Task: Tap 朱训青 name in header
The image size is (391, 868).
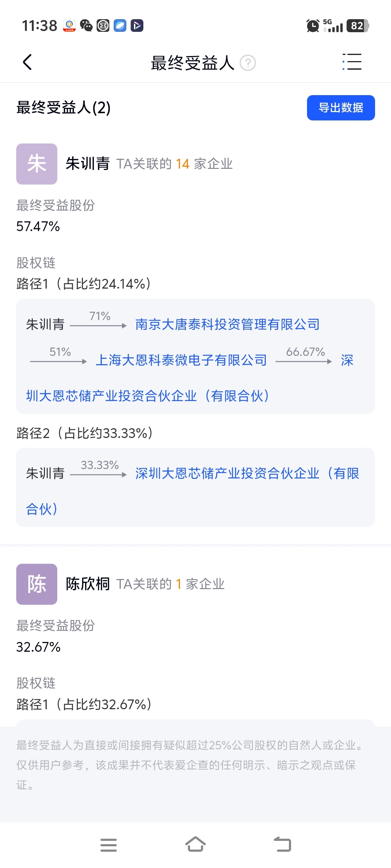Action: [88, 164]
